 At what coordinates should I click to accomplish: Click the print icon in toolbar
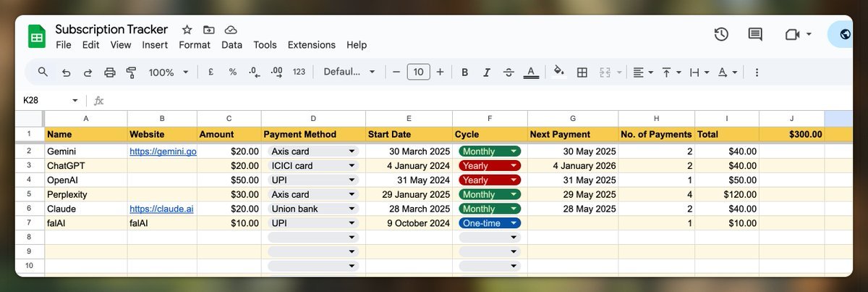click(x=110, y=72)
